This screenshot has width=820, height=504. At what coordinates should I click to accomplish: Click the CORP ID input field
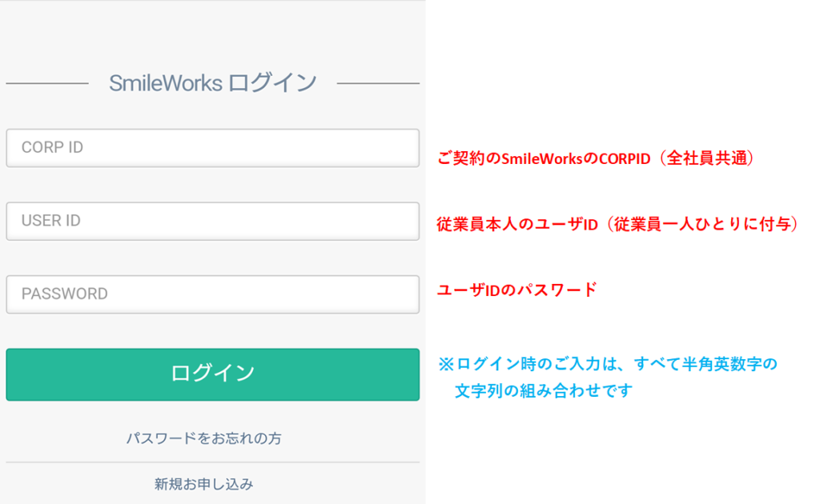212,148
